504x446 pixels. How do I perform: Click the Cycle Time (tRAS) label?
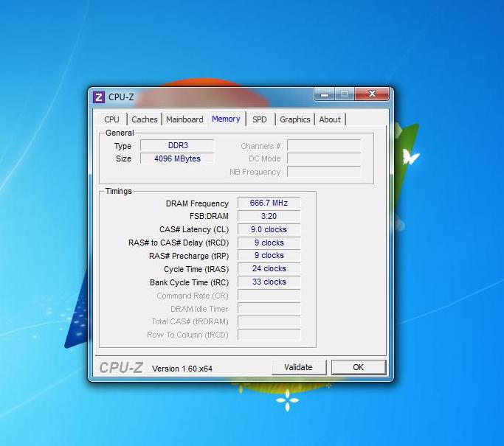(196, 269)
